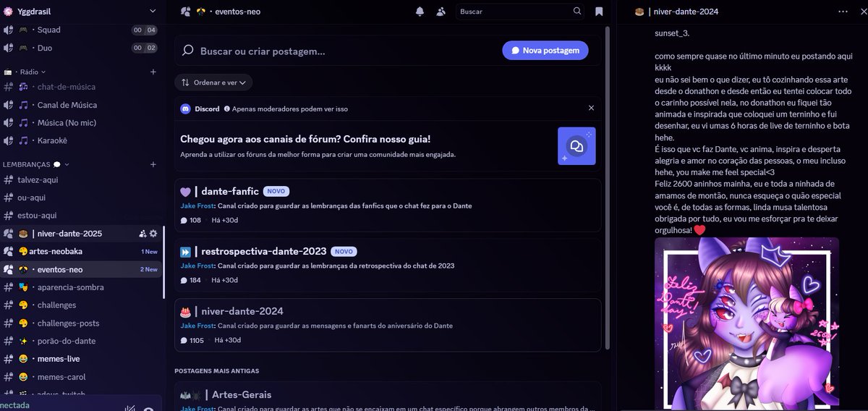
Task: Open the niver-dante-2024 forum post
Action: click(388, 325)
